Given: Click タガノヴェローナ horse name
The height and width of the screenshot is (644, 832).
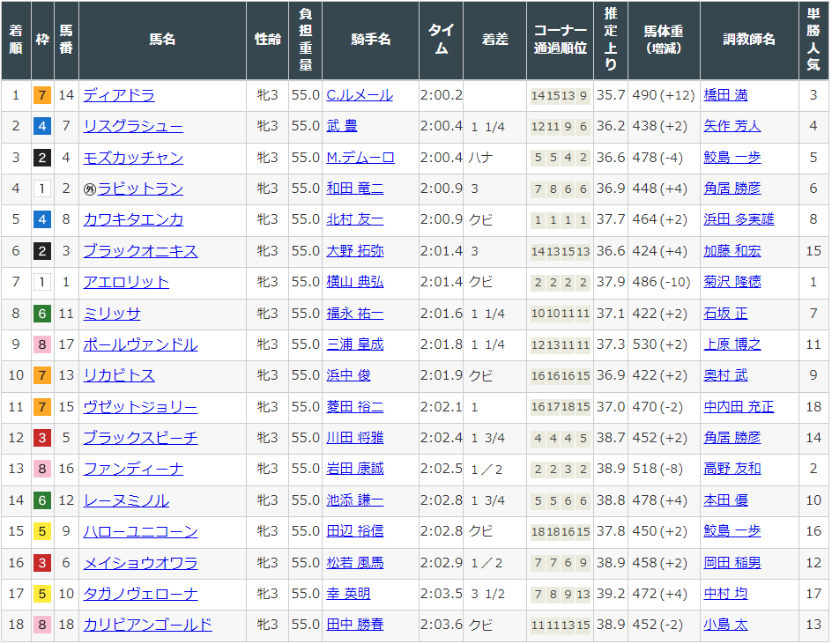Looking at the screenshot, I should 140,593.
